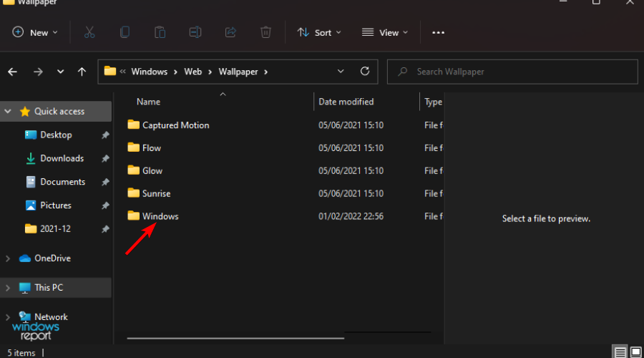
Task: Switch to details view in status bar
Action: (x=620, y=352)
